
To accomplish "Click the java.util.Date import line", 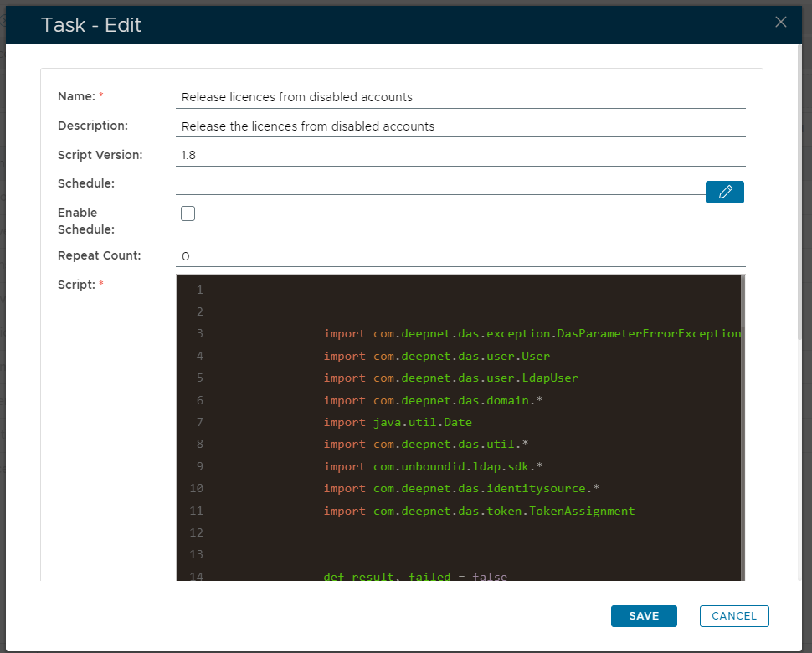I will (x=398, y=423).
